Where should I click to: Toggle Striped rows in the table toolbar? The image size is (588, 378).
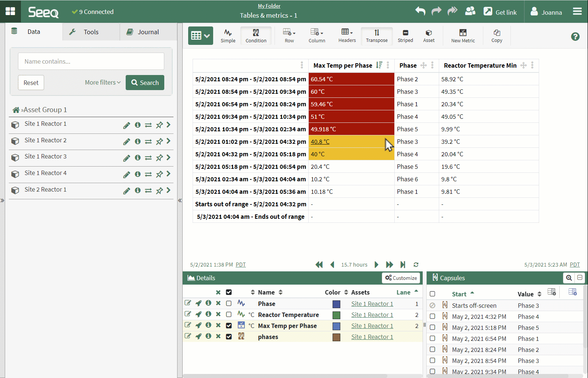(x=405, y=36)
